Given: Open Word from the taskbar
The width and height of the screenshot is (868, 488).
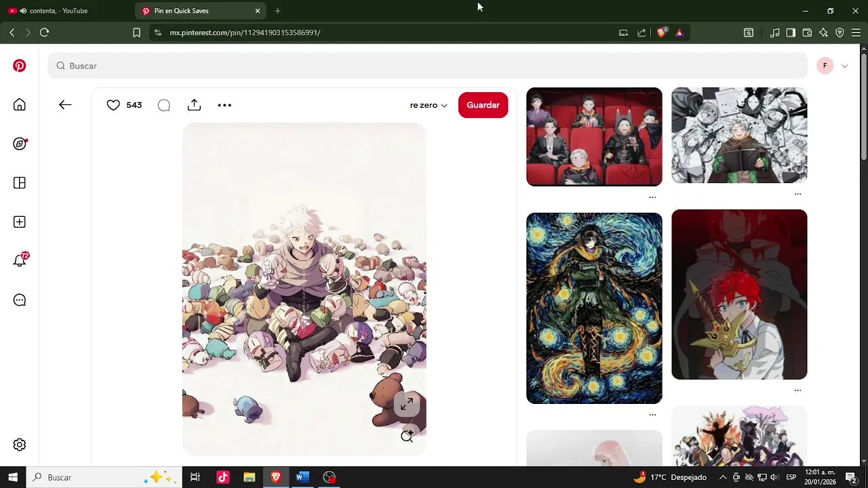Looking at the screenshot, I should [302, 477].
